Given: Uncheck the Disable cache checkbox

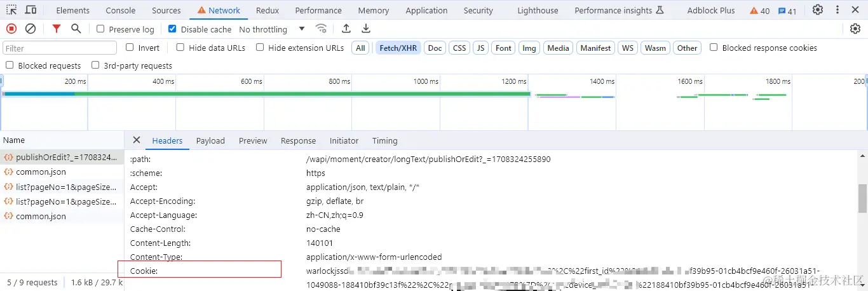Looking at the screenshot, I should click(172, 29).
